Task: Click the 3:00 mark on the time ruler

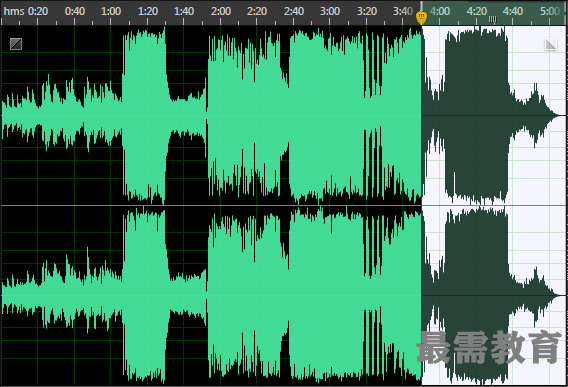Action: [330, 11]
